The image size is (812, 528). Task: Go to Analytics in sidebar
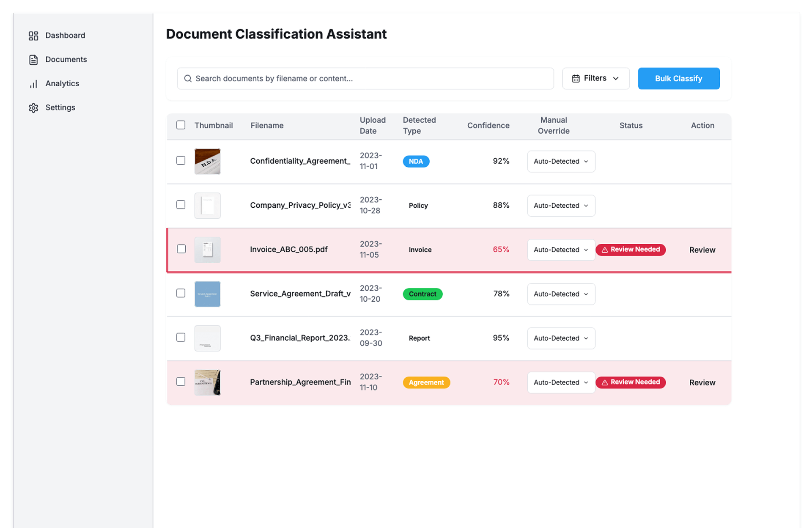(62, 84)
